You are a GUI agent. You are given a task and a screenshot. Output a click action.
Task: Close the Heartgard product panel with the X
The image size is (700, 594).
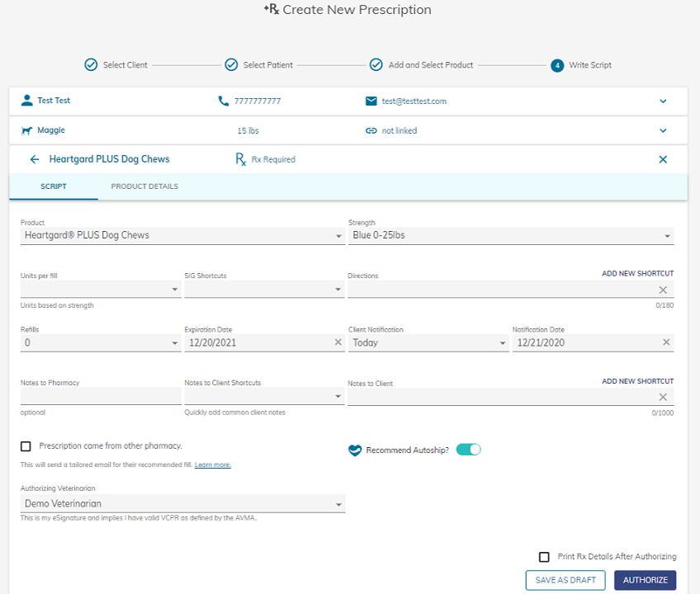coord(663,159)
